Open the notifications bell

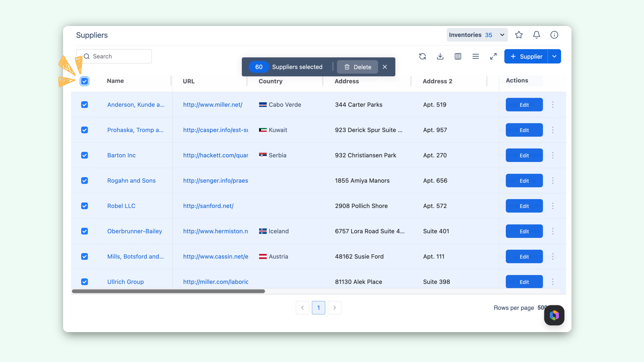click(x=536, y=35)
